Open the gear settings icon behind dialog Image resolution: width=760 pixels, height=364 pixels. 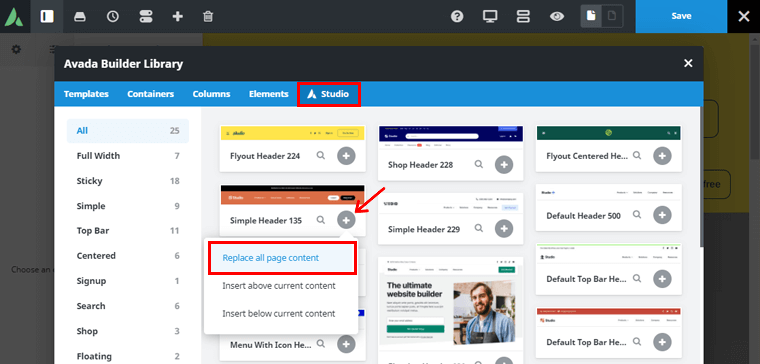coord(16,49)
